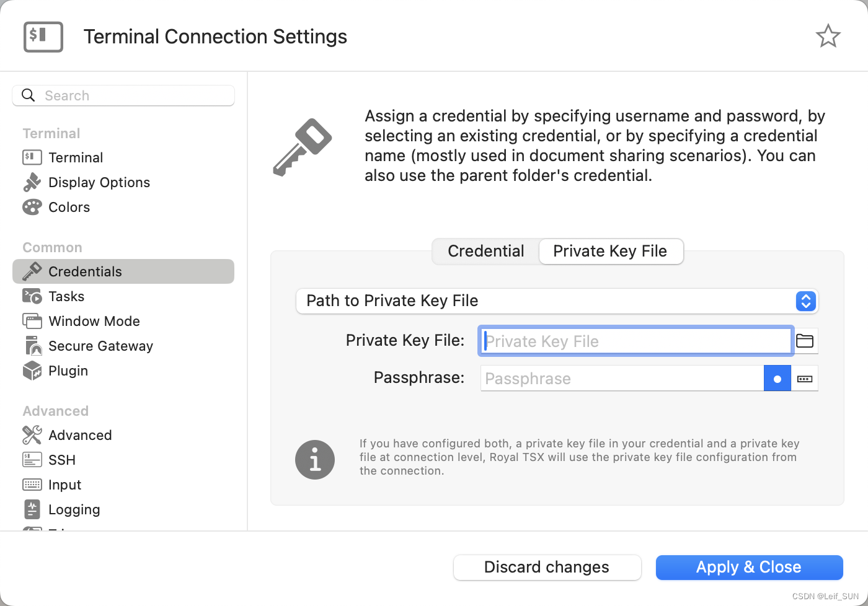Viewport: 868px width, 606px height.
Task: Open Display Options brush icon
Action: [x=32, y=182]
